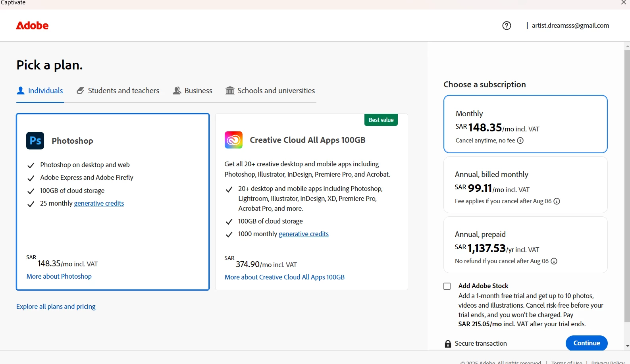The width and height of the screenshot is (630, 364).
Task: Tick the Add Adobe Stock checkbox
Action: click(447, 286)
